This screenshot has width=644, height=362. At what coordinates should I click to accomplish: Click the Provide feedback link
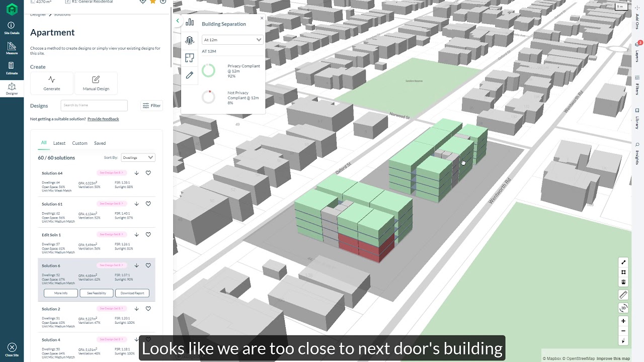tap(103, 119)
